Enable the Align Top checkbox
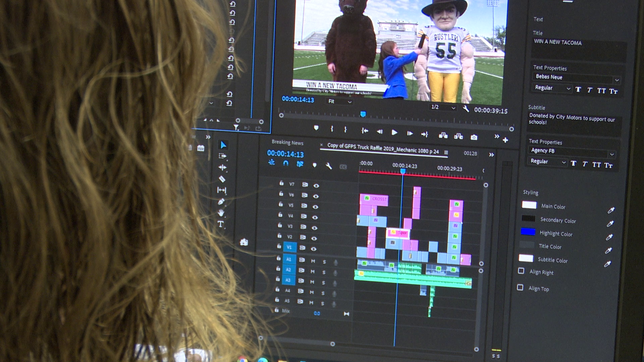This screenshot has width=644, height=362. pyautogui.click(x=520, y=287)
